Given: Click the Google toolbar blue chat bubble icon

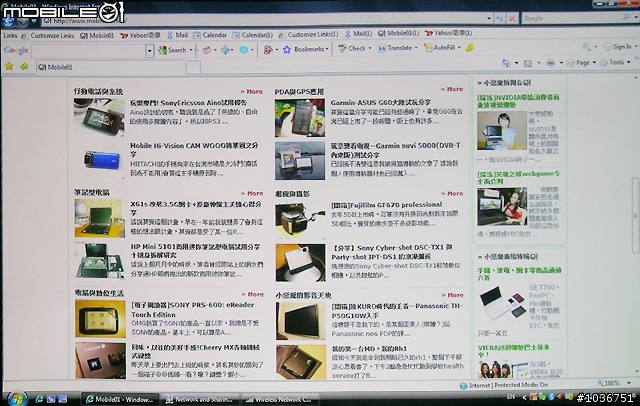Looking at the screenshot, I should (x=244, y=50).
